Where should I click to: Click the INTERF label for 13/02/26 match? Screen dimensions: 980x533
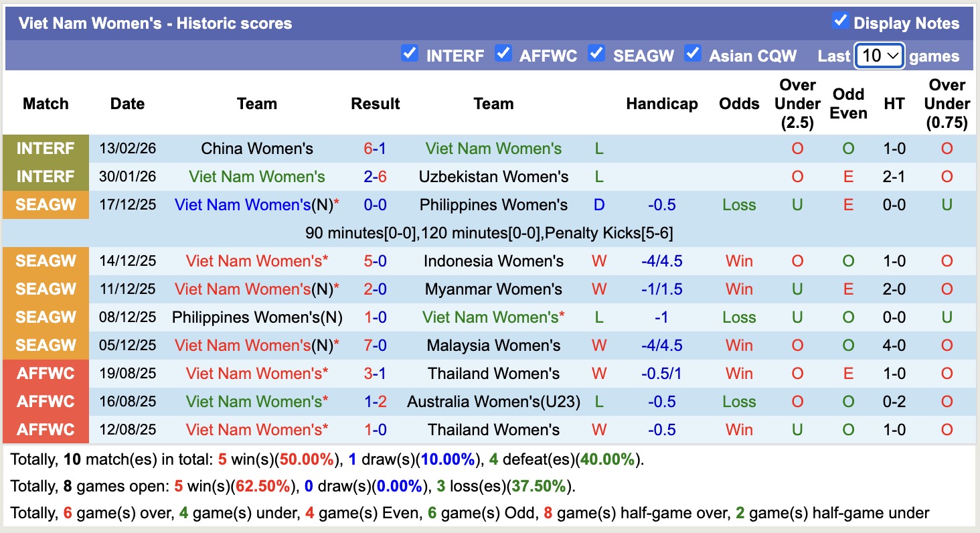click(46, 149)
